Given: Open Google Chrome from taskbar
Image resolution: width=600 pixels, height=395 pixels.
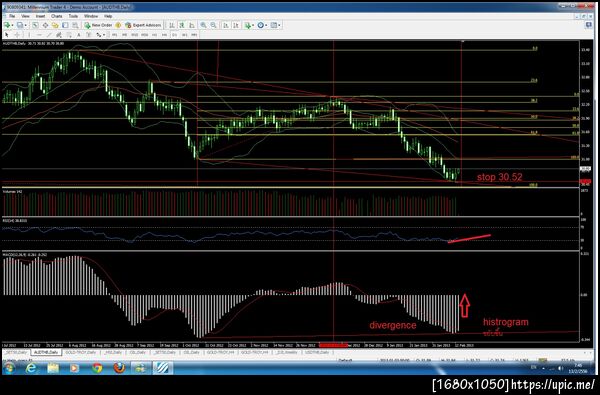Looking at the screenshot, I should click(97, 368).
